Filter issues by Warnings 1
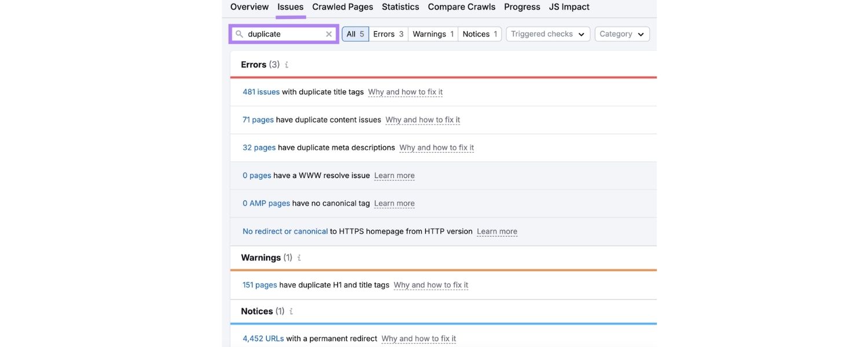 (x=433, y=34)
